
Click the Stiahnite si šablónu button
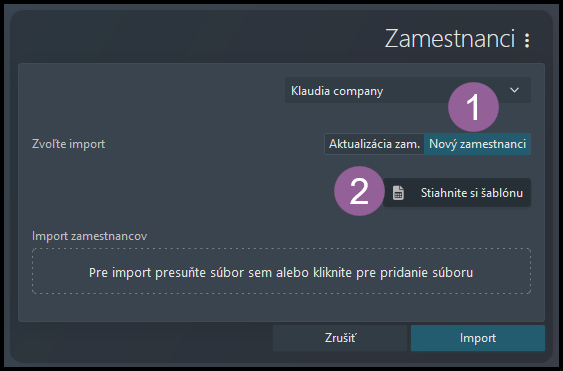tap(457, 193)
